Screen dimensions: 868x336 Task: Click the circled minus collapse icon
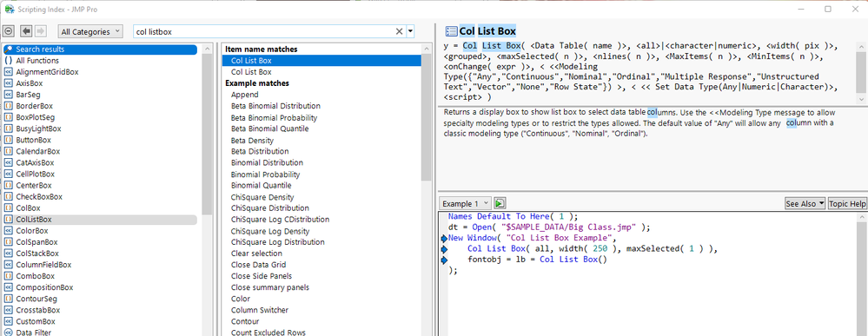(x=9, y=31)
